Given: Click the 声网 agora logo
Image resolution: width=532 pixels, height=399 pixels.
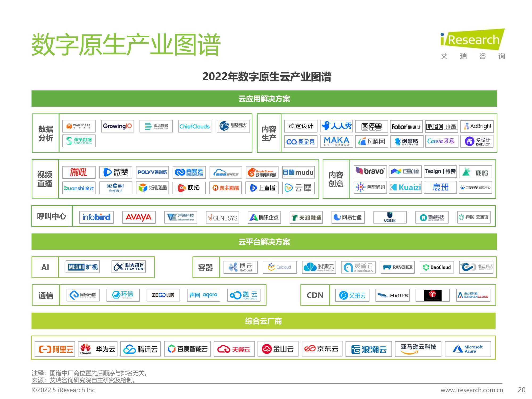Looking at the screenshot, I should coord(203,295).
